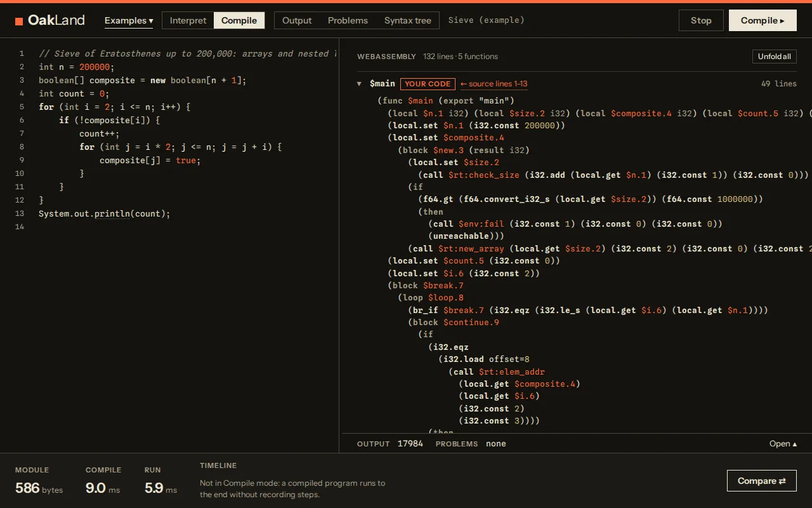The height and width of the screenshot is (508, 812).
Task: Open the Syntax tree tab
Action: (x=408, y=20)
